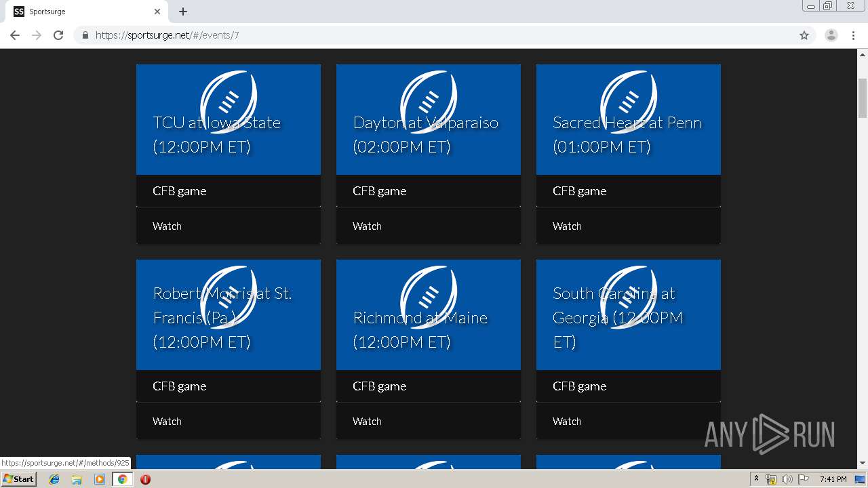Click the Richmond at Maine football icon
The image size is (868, 488).
click(x=429, y=298)
